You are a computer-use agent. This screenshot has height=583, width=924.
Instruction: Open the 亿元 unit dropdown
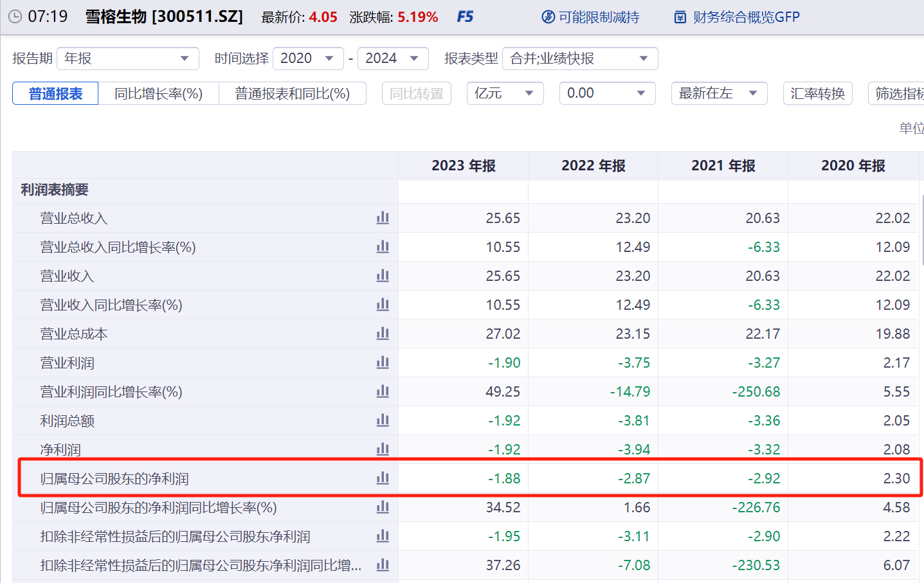505,93
